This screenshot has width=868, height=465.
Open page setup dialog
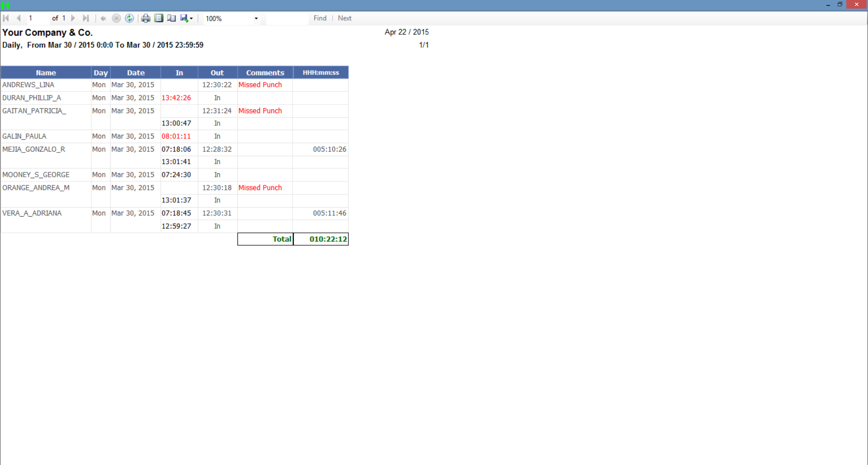(171, 18)
